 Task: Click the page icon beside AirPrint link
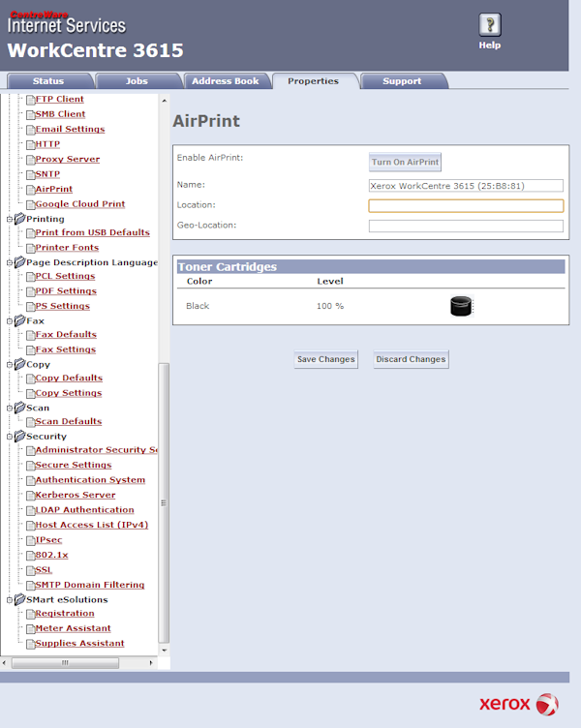[29, 190]
